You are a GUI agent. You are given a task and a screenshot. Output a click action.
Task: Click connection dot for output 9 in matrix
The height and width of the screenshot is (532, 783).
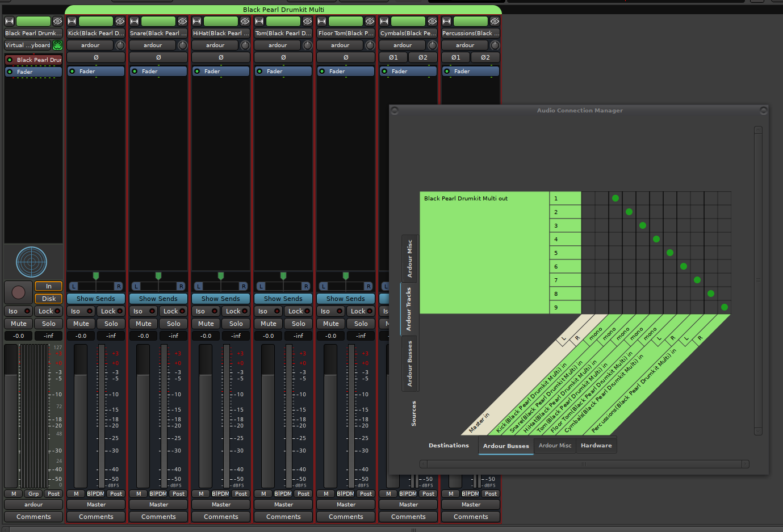tap(725, 307)
